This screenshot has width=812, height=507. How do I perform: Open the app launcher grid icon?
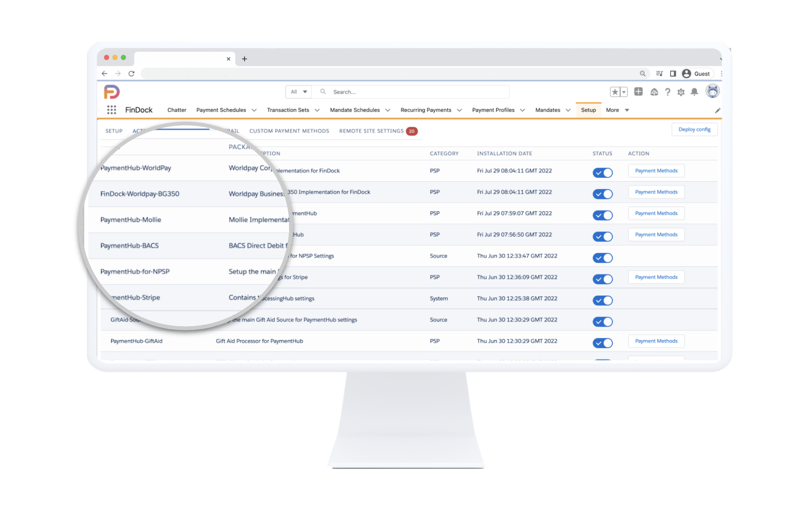click(111, 110)
